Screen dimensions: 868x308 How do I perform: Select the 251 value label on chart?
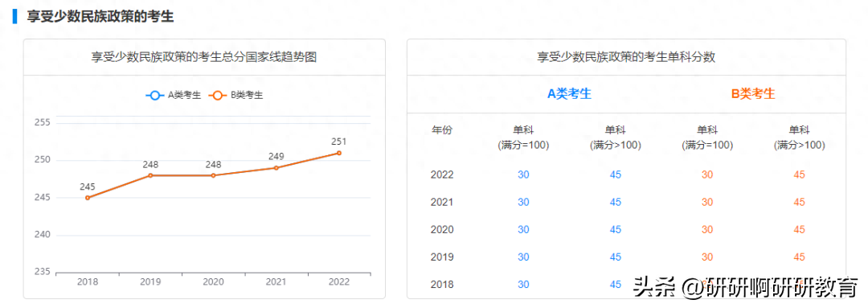(x=339, y=142)
